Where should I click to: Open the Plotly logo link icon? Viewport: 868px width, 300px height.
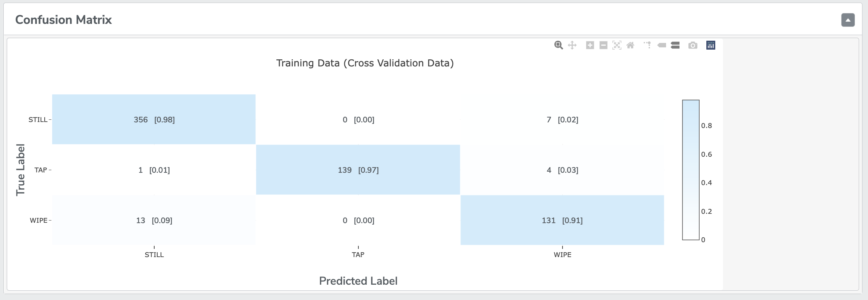click(711, 45)
